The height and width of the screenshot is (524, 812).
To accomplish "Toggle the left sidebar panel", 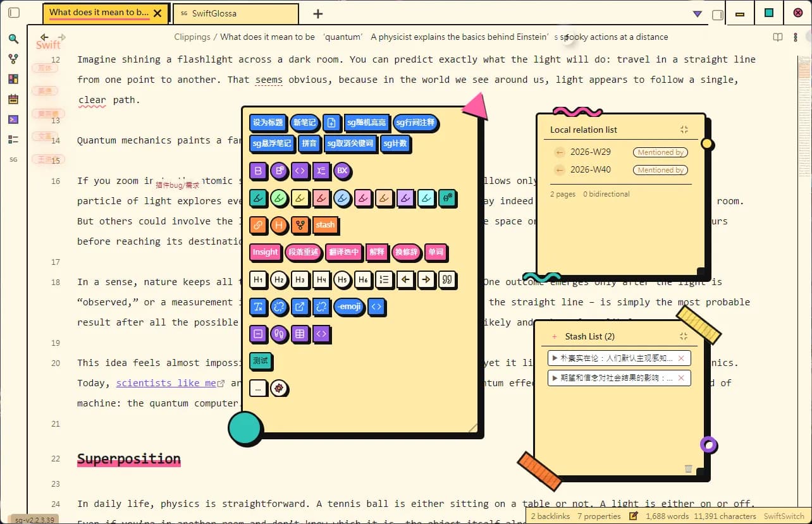I will coord(14,13).
